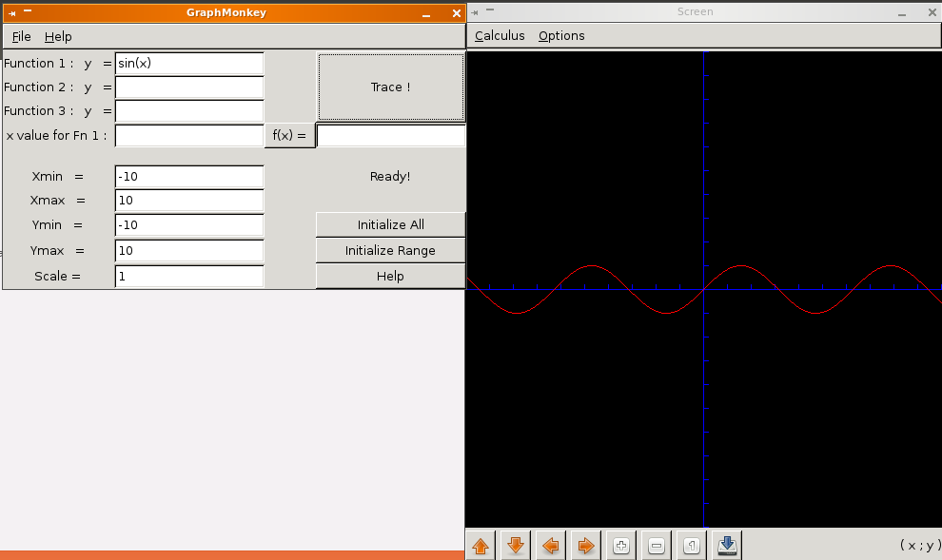Close the GraphMonkey window

click(x=457, y=13)
